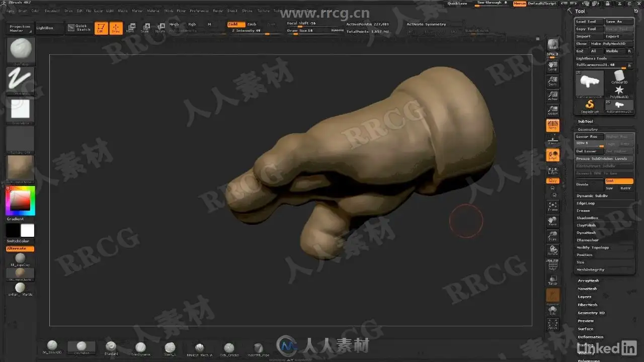Toggle L.Sym local symmetry

[x=553, y=170]
